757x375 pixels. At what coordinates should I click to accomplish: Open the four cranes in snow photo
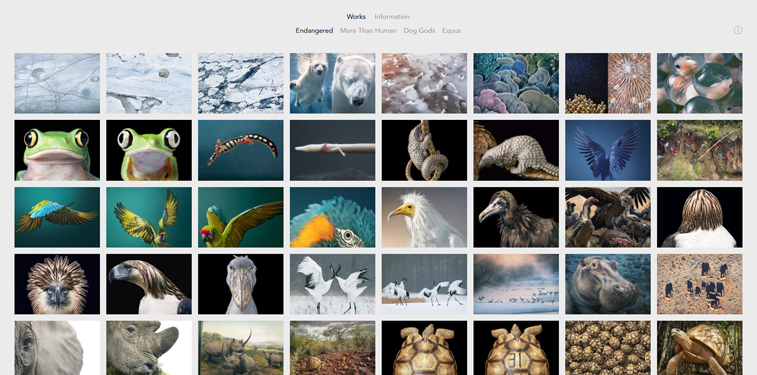[424, 284]
